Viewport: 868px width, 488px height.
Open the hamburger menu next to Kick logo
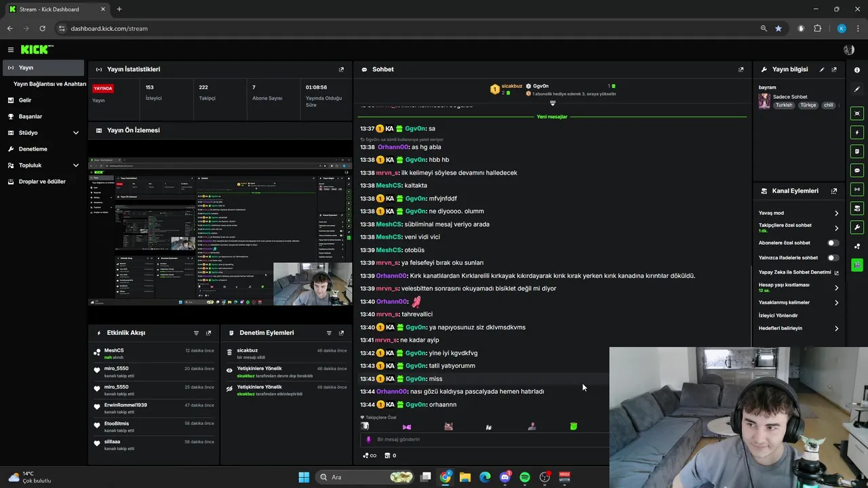coord(11,49)
